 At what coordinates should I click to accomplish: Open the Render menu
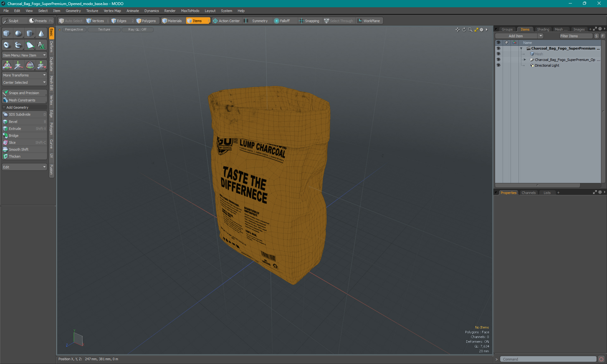[x=170, y=11]
